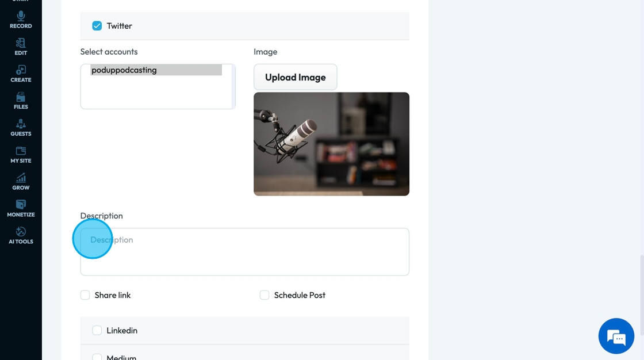
Task: Select the poduppodcasting account
Action: (156, 70)
